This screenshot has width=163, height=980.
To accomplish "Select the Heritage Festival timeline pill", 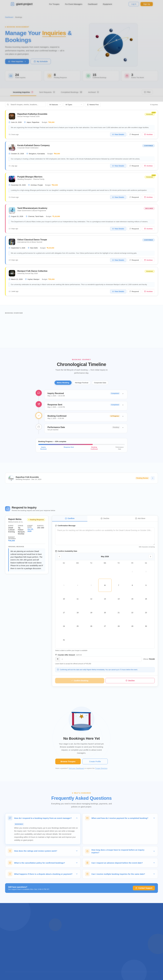I will pos(82,383).
